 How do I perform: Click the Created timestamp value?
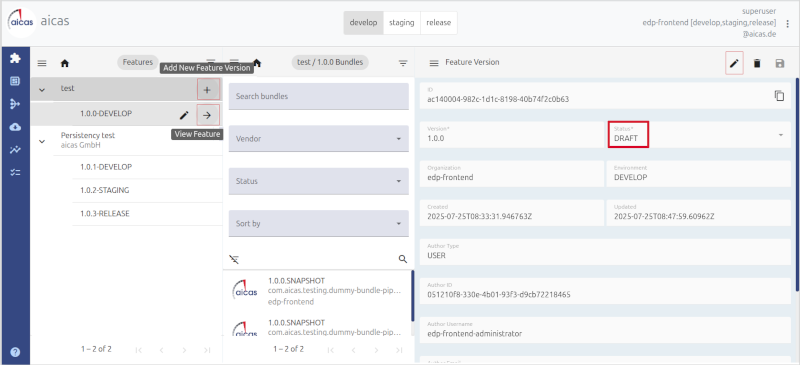click(480, 216)
